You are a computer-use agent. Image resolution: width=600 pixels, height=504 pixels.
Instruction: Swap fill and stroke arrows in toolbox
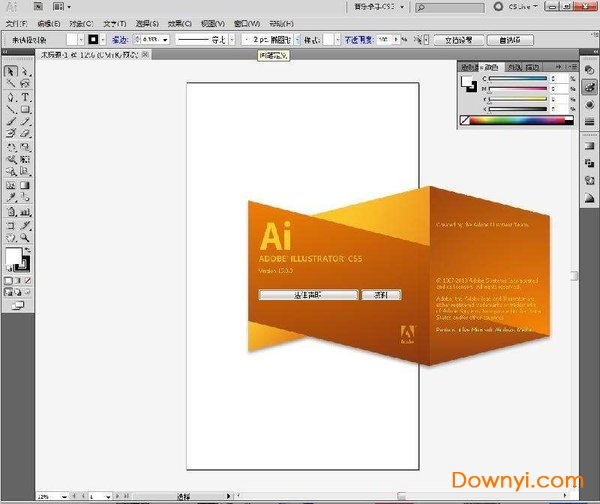pyautogui.click(x=27, y=251)
